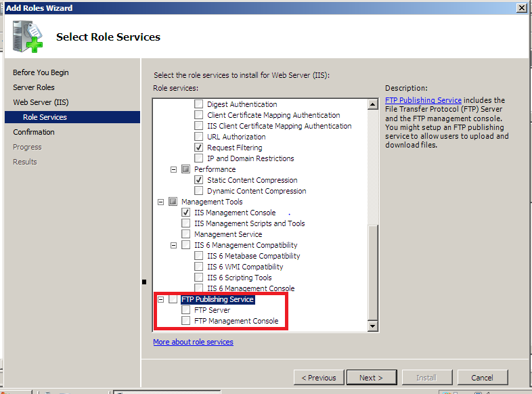This screenshot has width=532, height=394.
Task: Select FTP Management Console label
Action: pos(236,321)
